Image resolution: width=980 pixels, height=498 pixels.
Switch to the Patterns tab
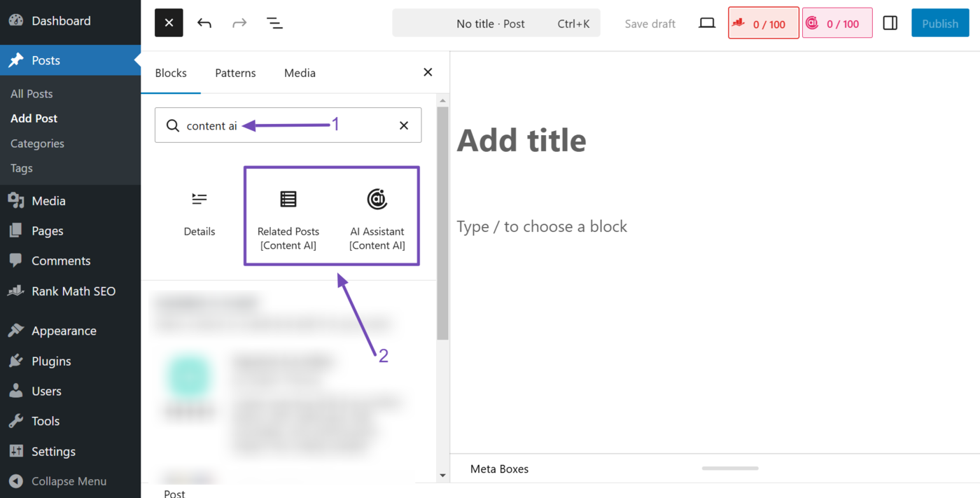point(235,73)
